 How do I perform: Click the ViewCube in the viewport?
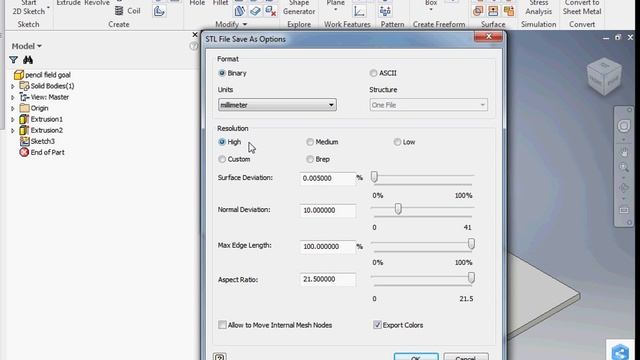point(604,77)
